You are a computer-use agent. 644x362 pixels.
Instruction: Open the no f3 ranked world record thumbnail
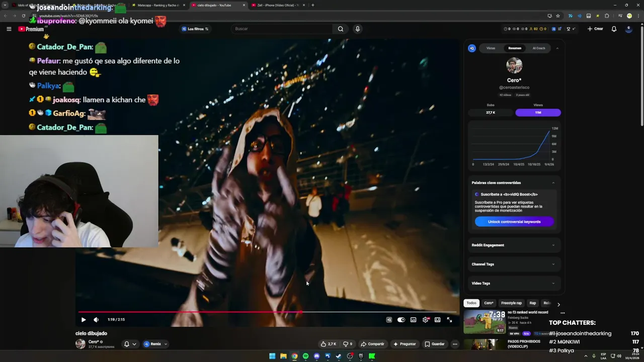pyautogui.click(x=484, y=322)
